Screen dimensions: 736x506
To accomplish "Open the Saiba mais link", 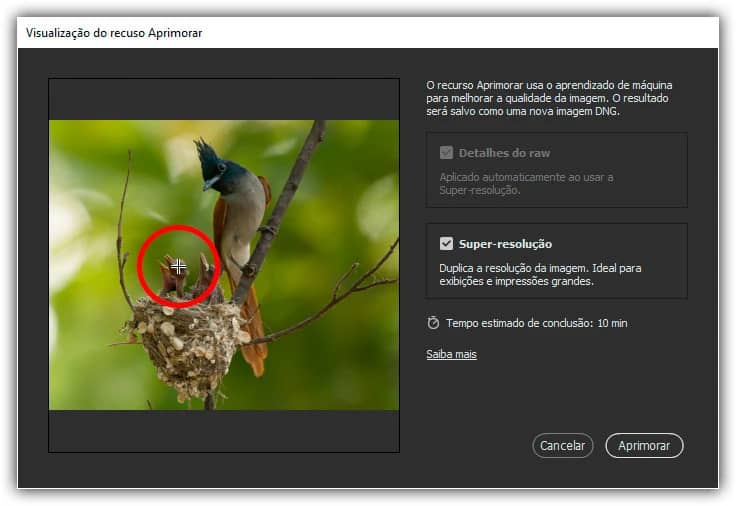I will [451, 354].
